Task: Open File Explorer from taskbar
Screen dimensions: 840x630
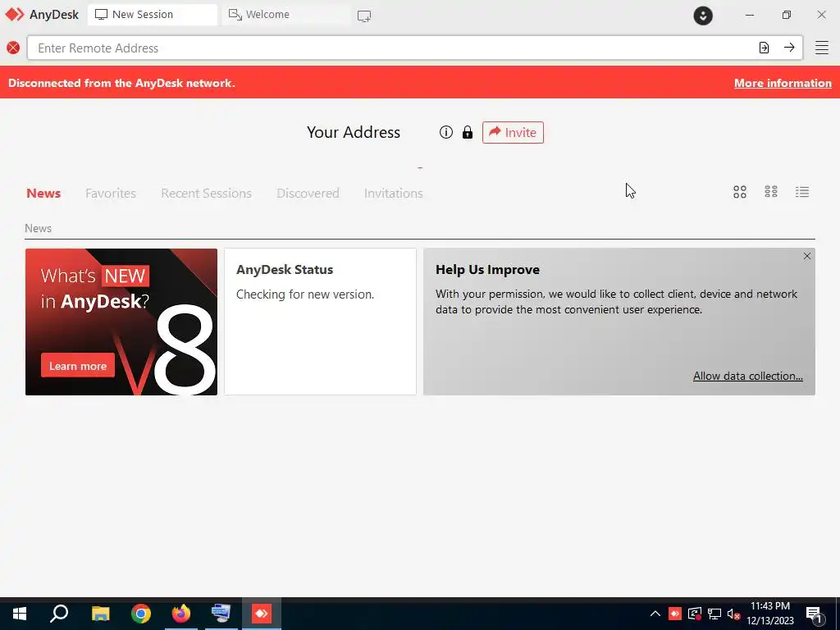Action: (x=100, y=614)
